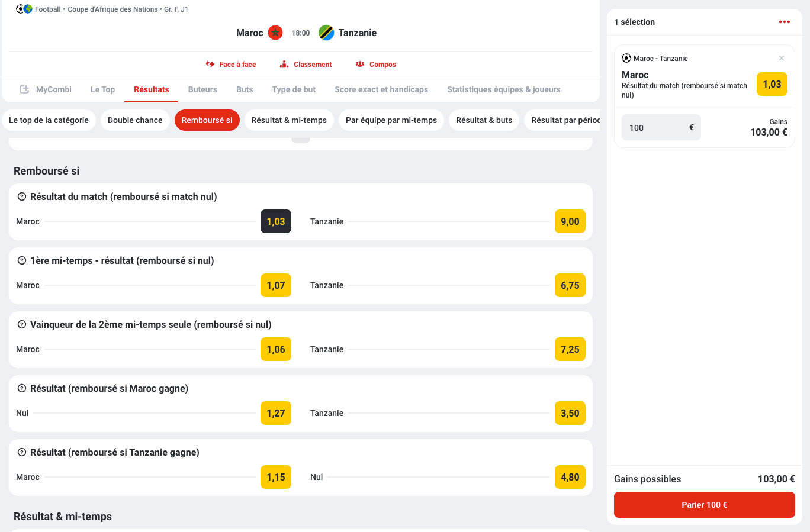The width and height of the screenshot is (810, 532).
Task: Switch to the Buteurs tab
Action: click(202, 89)
